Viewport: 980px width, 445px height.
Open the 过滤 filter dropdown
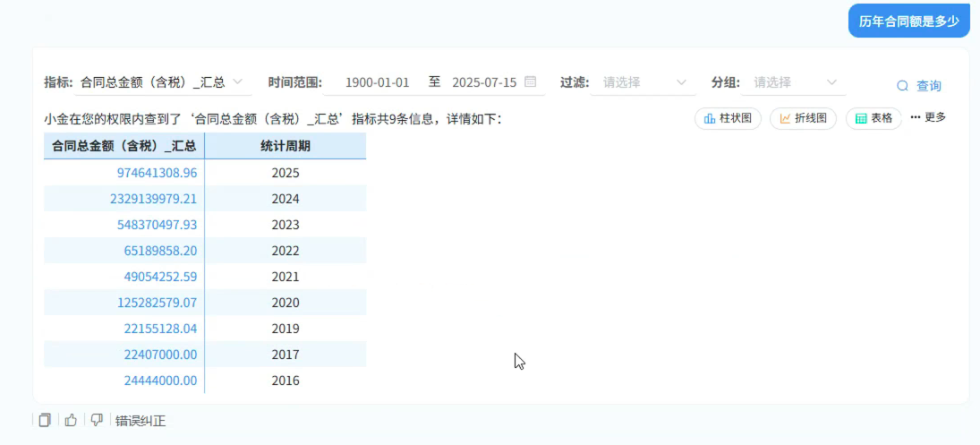click(643, 82)
